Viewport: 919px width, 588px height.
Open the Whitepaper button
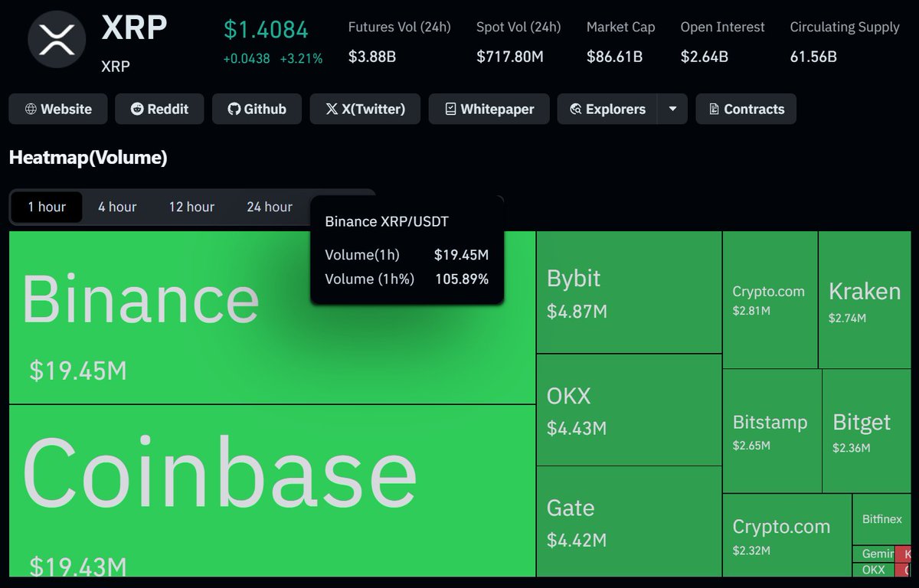tap(489, 109)
